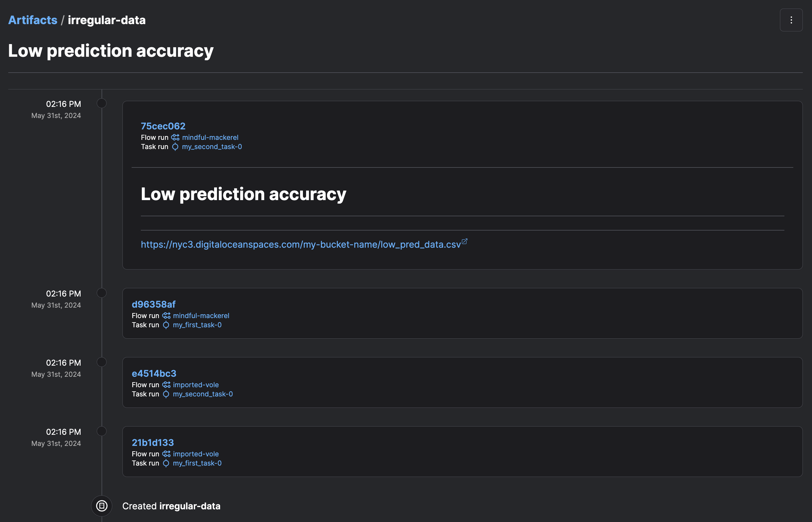
Task: Open imported-vole flow run in e4514bc3 card
Action: pyautogui.click(x=196, y=385)
